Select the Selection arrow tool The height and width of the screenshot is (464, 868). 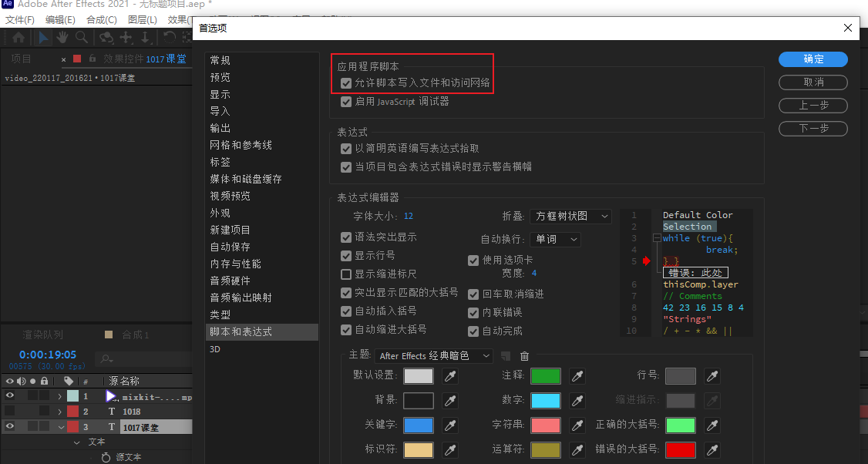tap(43, 38)
